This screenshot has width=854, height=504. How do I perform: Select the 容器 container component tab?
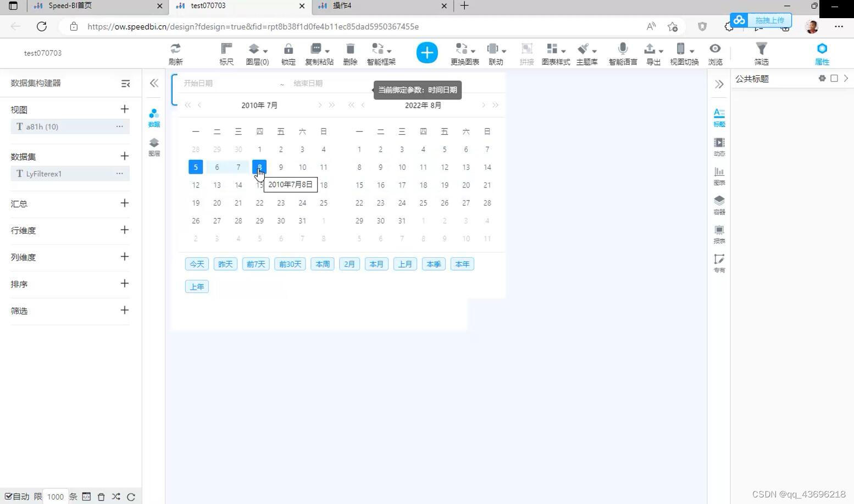tap(719, 205)
